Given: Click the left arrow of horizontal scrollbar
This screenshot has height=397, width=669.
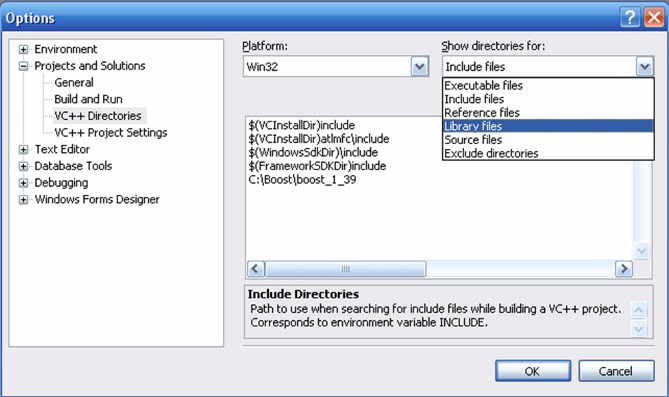Looking at the screenshot, I should (x=256, y=269).
